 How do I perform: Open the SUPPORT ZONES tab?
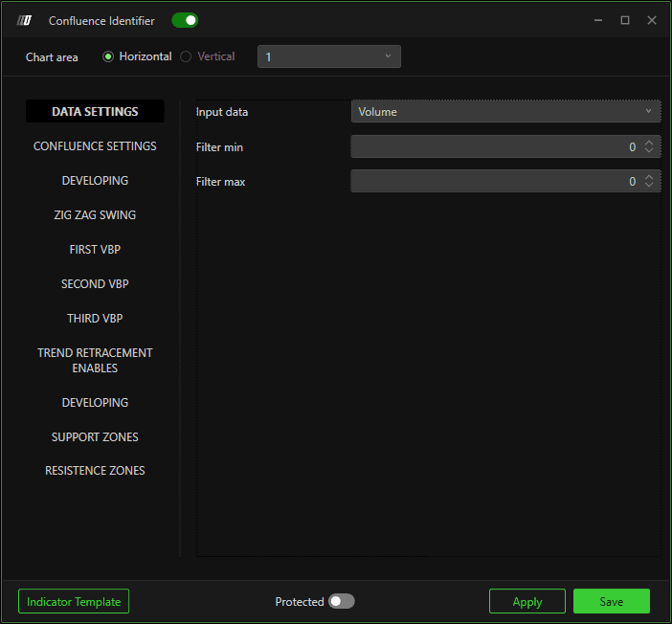(x=95, y=436)
